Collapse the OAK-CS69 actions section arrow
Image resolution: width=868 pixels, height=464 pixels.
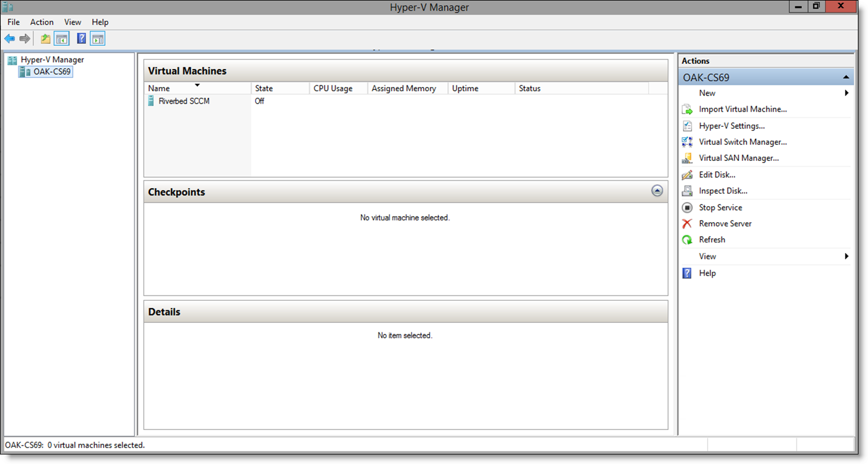846,77
